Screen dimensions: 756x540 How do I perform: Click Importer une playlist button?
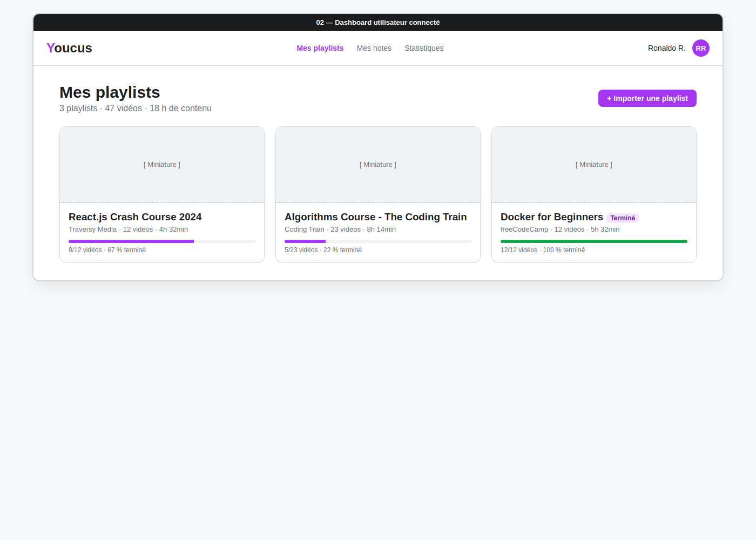(x=647, y=98)
